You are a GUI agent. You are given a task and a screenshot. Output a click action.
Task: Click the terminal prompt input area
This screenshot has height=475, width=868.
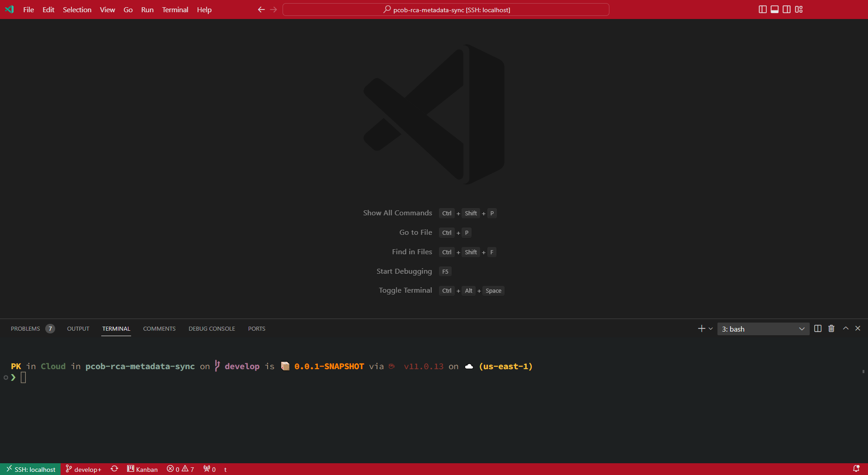tap(24, 377)
